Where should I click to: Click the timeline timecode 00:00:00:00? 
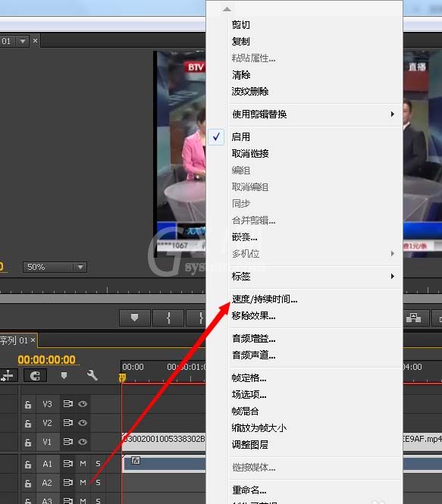(x=46, y=360)
